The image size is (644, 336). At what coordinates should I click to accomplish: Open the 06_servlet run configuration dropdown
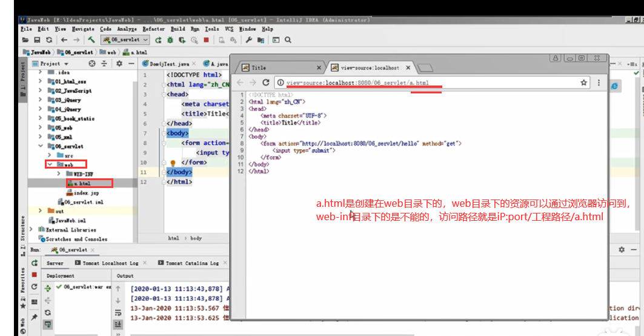point(125,40)
